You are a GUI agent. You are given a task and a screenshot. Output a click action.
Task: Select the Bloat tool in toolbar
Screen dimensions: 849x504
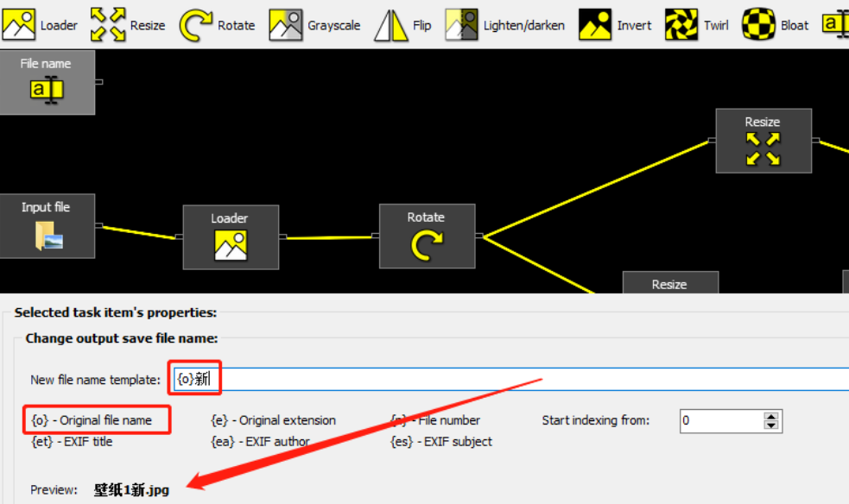tap(776, 25)
